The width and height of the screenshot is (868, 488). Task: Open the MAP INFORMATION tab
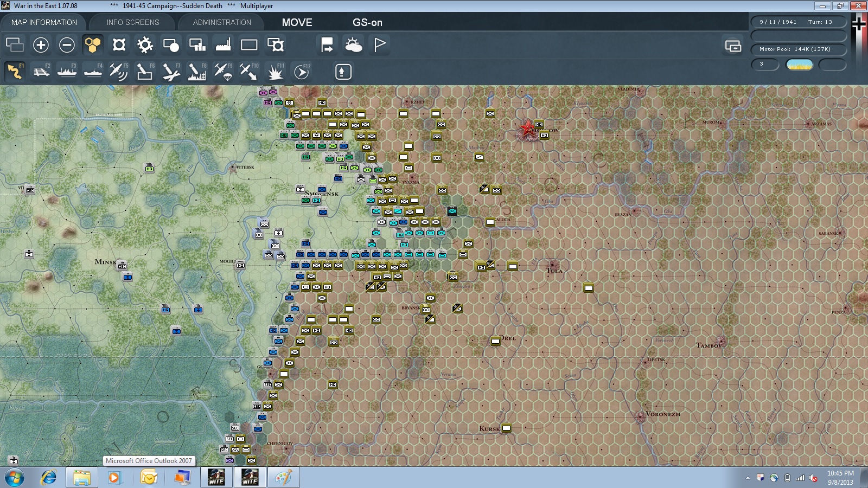click(44, 22)
